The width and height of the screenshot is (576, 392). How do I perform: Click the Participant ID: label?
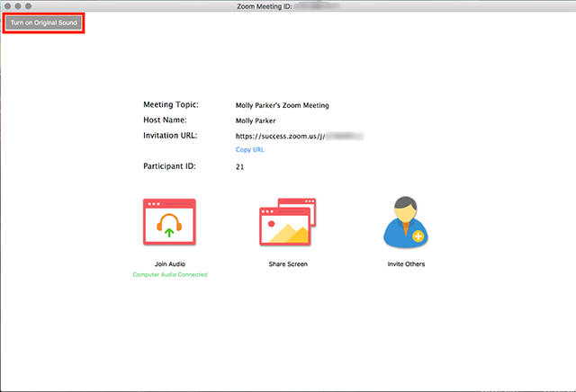pos(169,166)
